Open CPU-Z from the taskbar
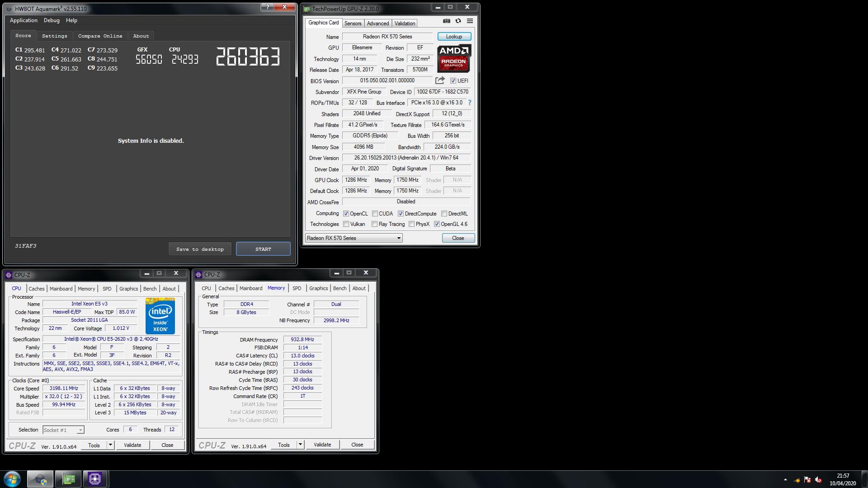 [x=95, y=479]
